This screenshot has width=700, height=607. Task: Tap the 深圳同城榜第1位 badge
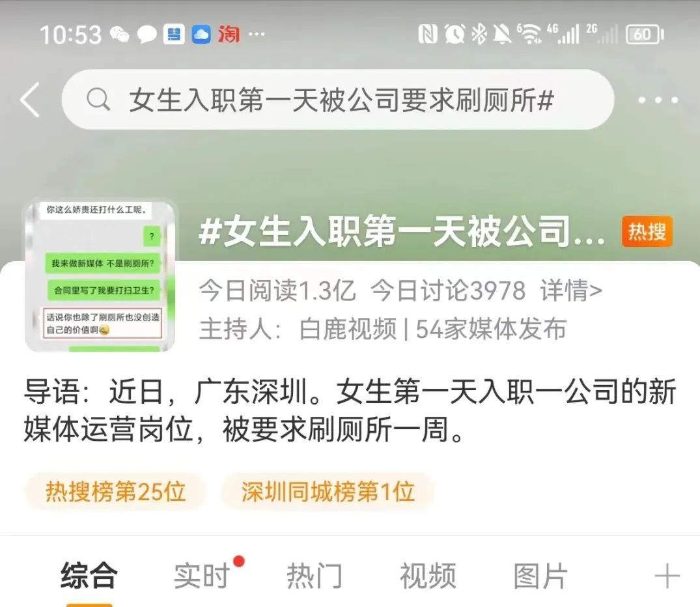click(x=328, y=492)
